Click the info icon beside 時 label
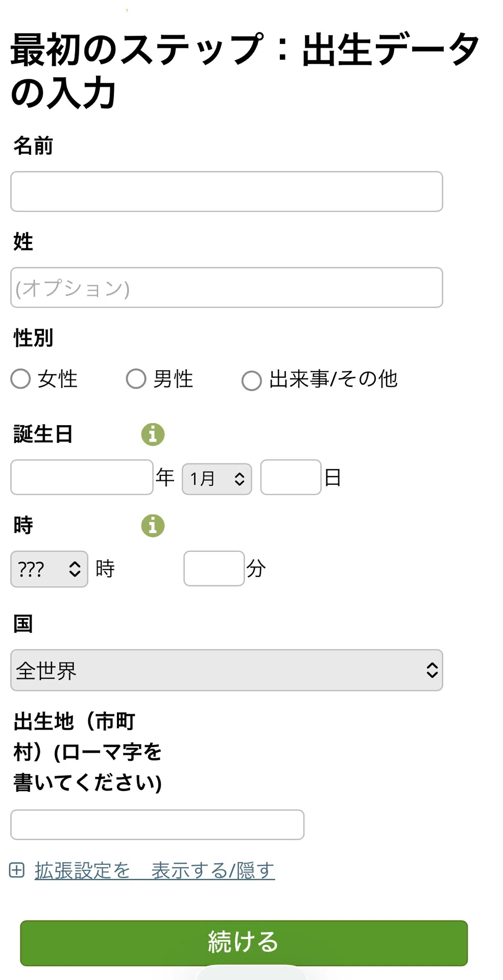This screenshot has width=503, height=980. pos(153,526)
